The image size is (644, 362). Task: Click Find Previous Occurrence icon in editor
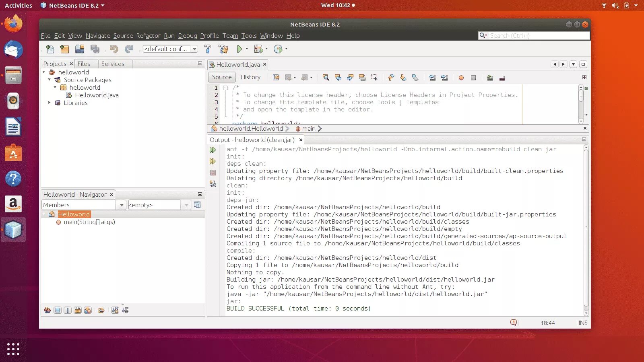[338, 78]
